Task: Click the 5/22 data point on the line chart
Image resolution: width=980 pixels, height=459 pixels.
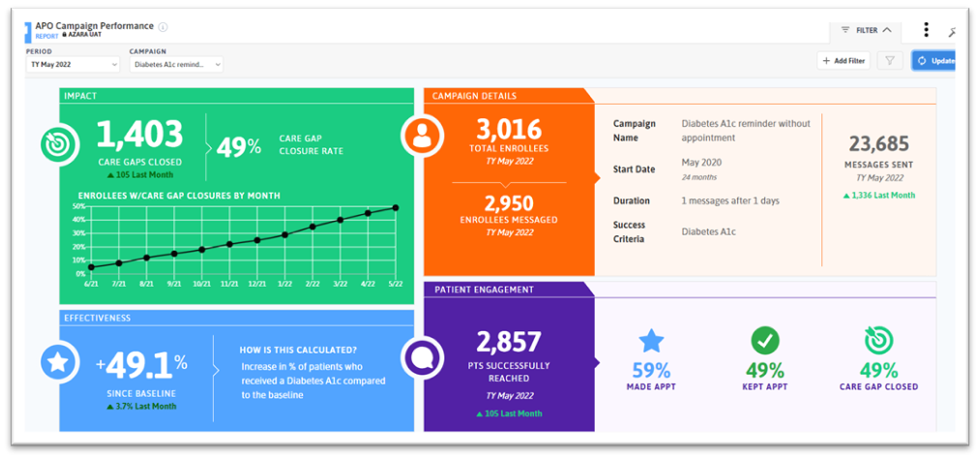Action: [x=396, y=207]
